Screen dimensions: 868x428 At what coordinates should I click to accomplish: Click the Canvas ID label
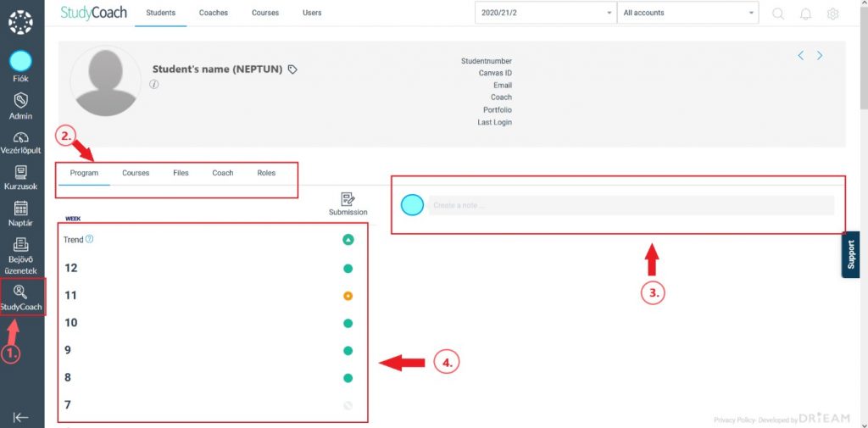[x=495, y=73]
